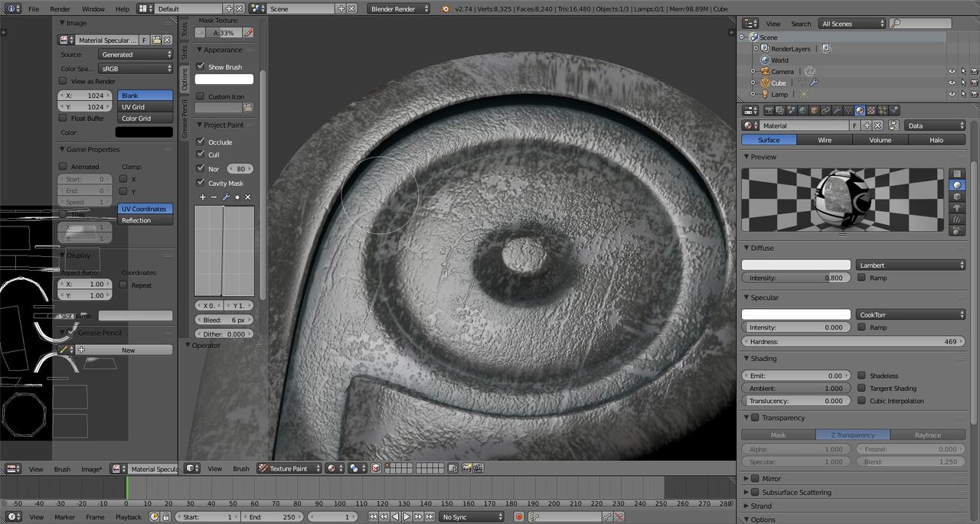Select the UV Grid generated type
The height and width of the screenshot is (524, 980).
click(x=145, y=107)
